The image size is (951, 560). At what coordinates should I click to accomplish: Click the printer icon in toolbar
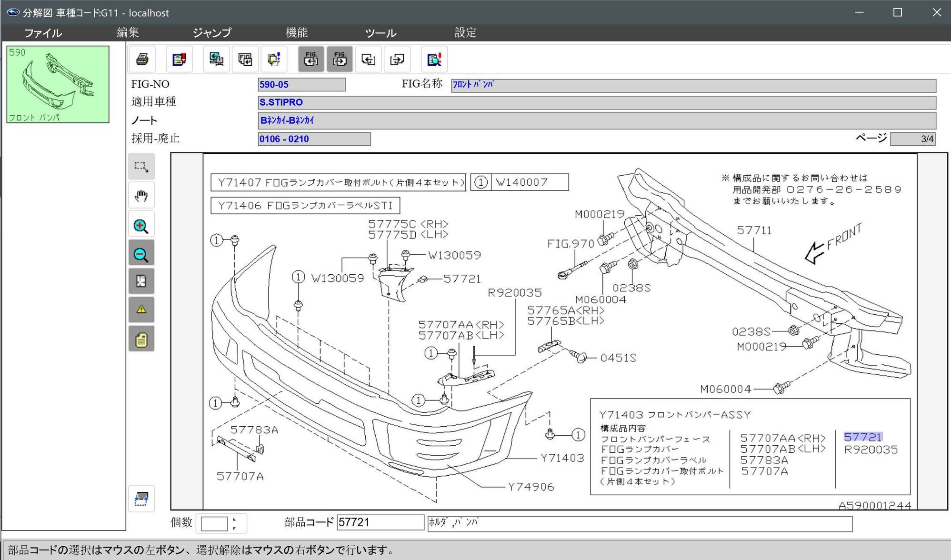(x=142, y=60)
